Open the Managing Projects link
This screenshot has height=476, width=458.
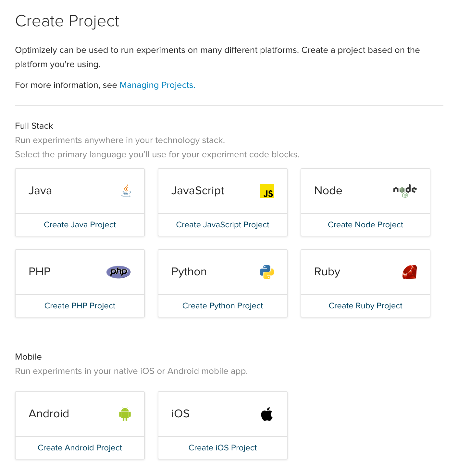157,85
